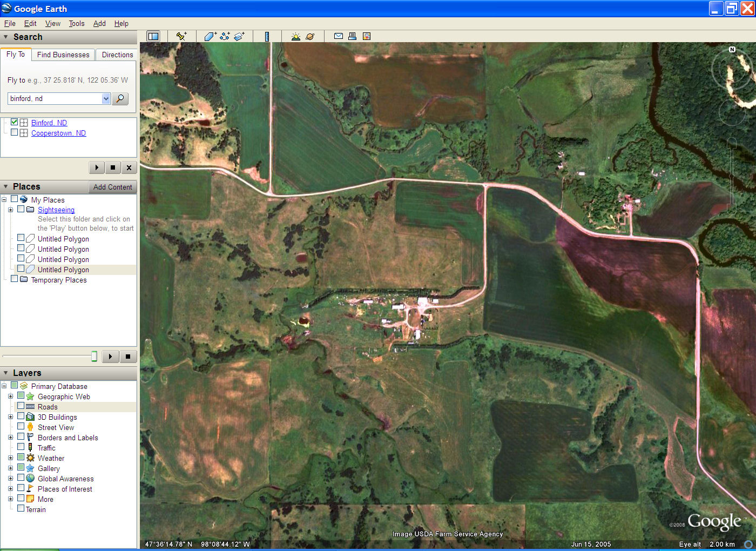Check the Traffic layer checkbox
The height and width of the screenshot is (551, 756).
[21, 447]
